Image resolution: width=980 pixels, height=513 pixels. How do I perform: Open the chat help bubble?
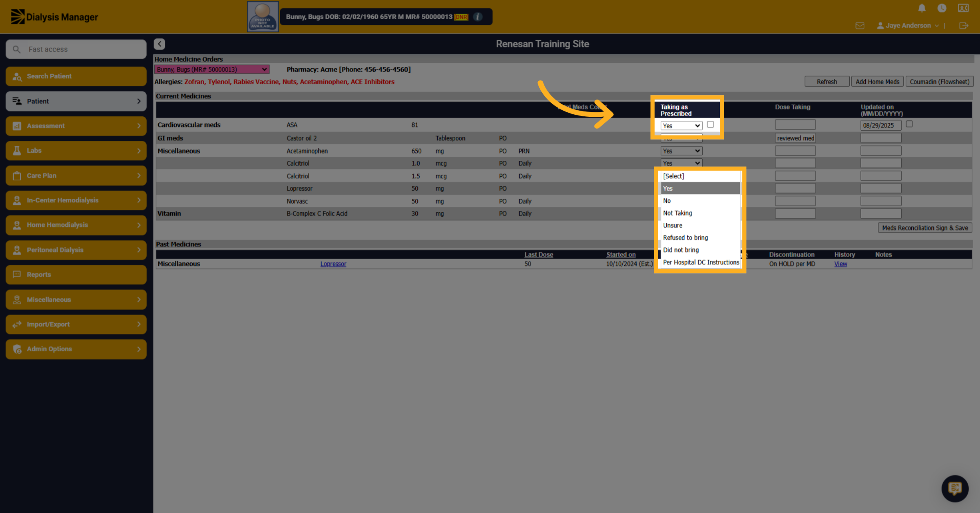click(x=955, y=488)
